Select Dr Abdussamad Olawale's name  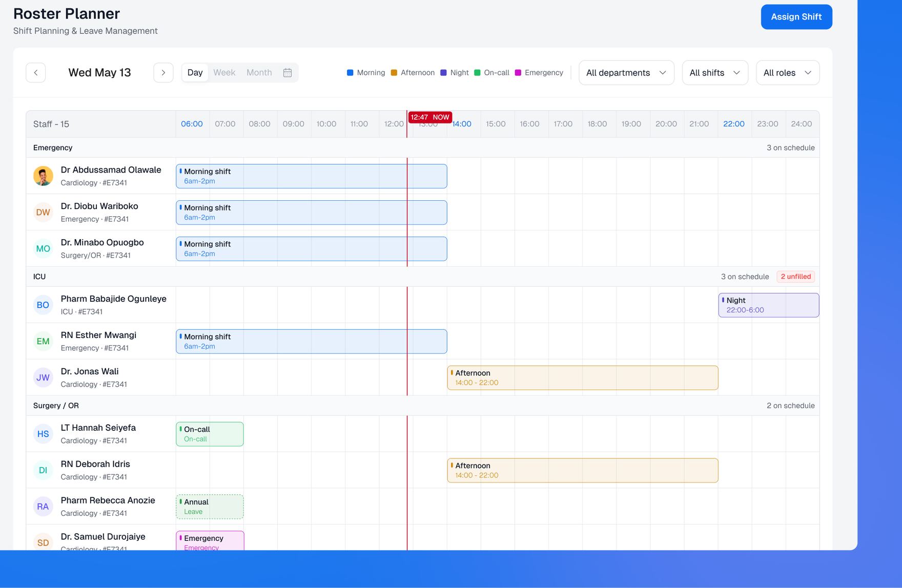[x=111, y=170]
